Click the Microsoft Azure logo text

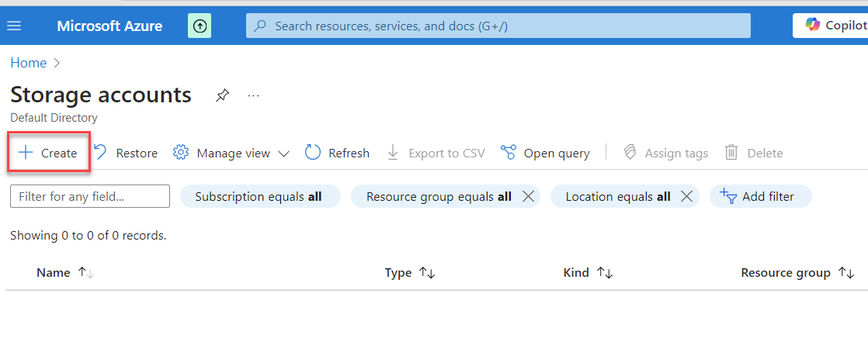click(109, 26)
